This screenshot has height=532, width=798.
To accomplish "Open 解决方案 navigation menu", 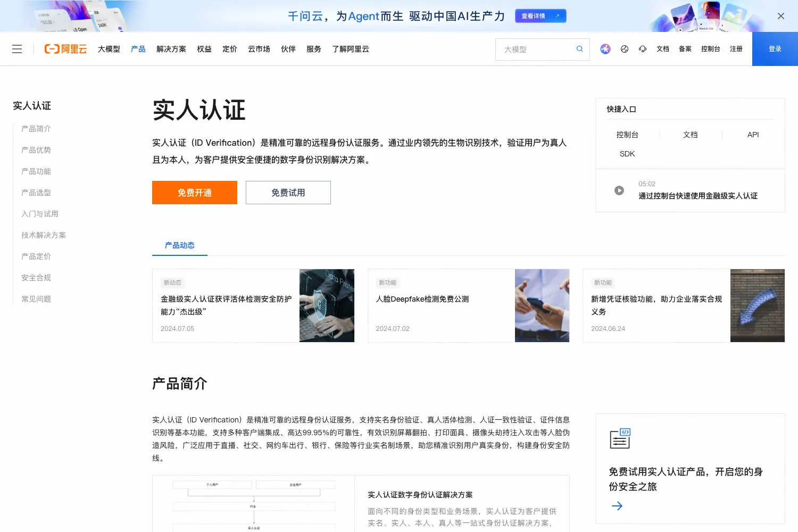I will tap(171, 49).
